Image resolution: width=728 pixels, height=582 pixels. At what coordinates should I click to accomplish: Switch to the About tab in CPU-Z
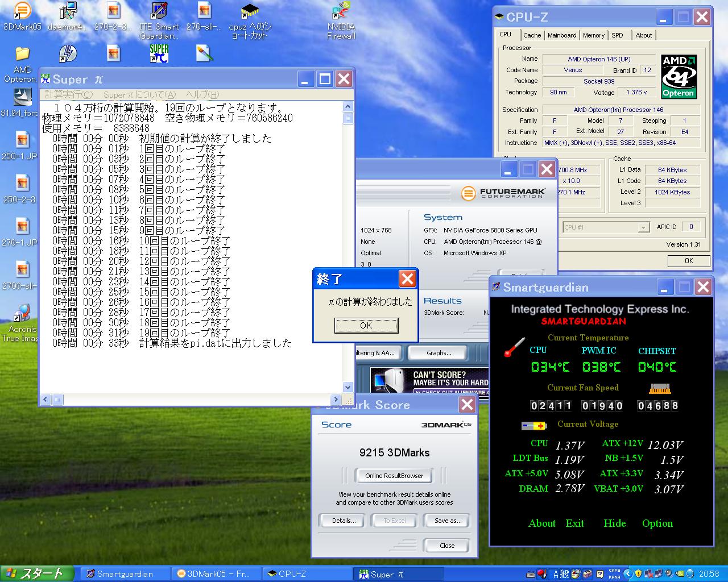tap(644, 35)
